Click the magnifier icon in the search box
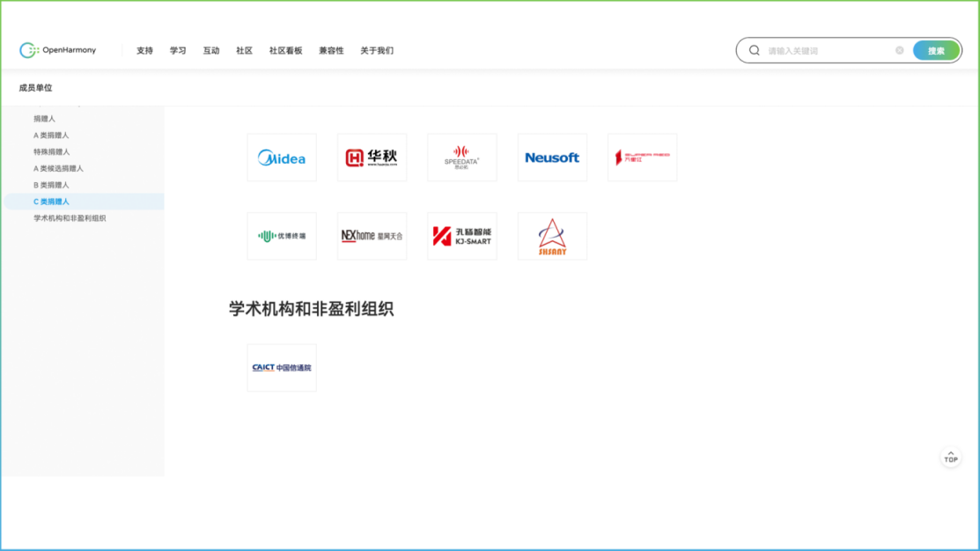980x551 pixels. pyautogui.click(x=755, y=50)
